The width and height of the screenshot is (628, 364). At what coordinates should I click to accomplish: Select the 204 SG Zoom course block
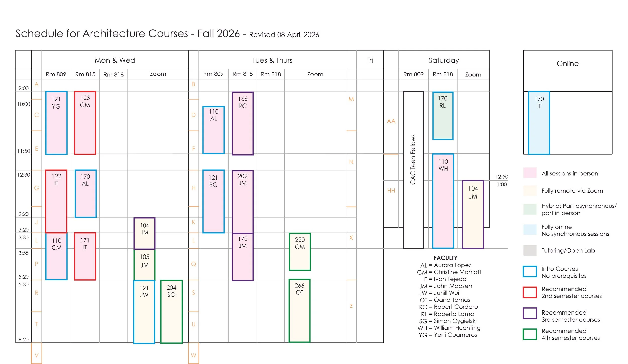(x=171, y=311)
